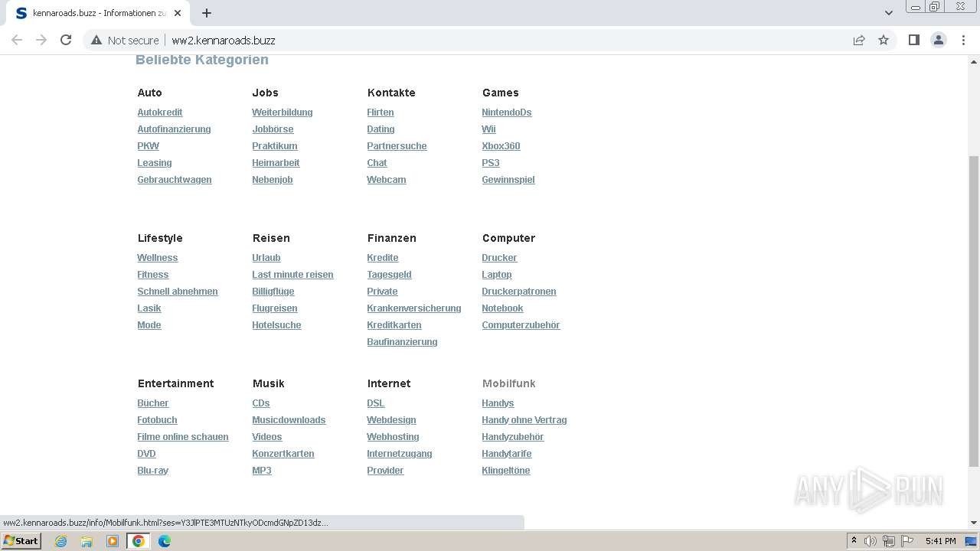The height and width of the screenshot is (551, 980).
Task: Click the page vertical scrollbar thumb
Action: 974,311
